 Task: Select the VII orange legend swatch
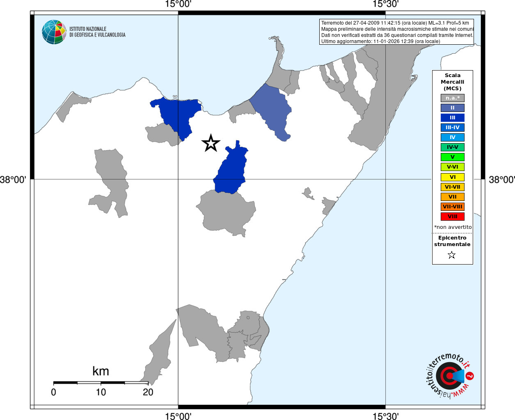pyautogui.click(x=453, y=197)
